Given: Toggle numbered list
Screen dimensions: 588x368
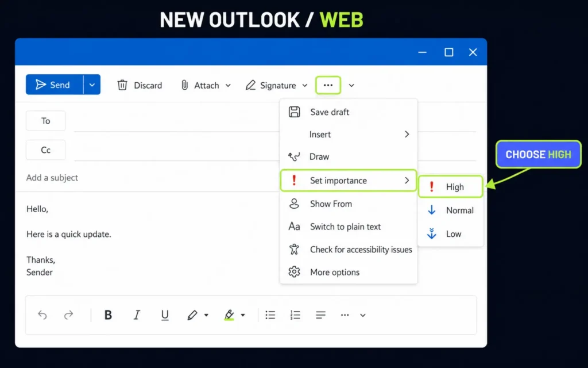Looking at the screenshot, I should [x=295, y=315].
